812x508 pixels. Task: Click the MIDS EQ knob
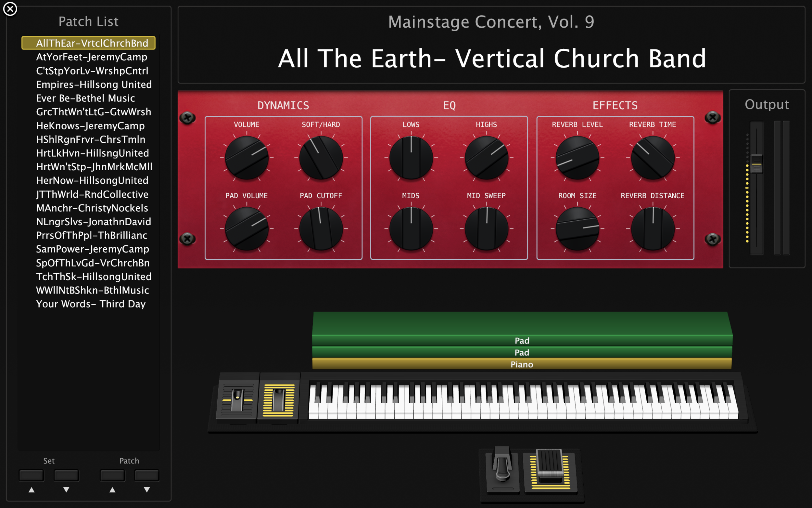click(x=411, y=228)
